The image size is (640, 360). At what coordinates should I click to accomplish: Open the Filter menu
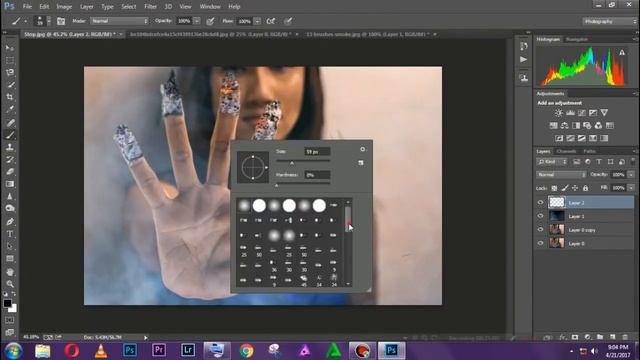pos(150,7)
